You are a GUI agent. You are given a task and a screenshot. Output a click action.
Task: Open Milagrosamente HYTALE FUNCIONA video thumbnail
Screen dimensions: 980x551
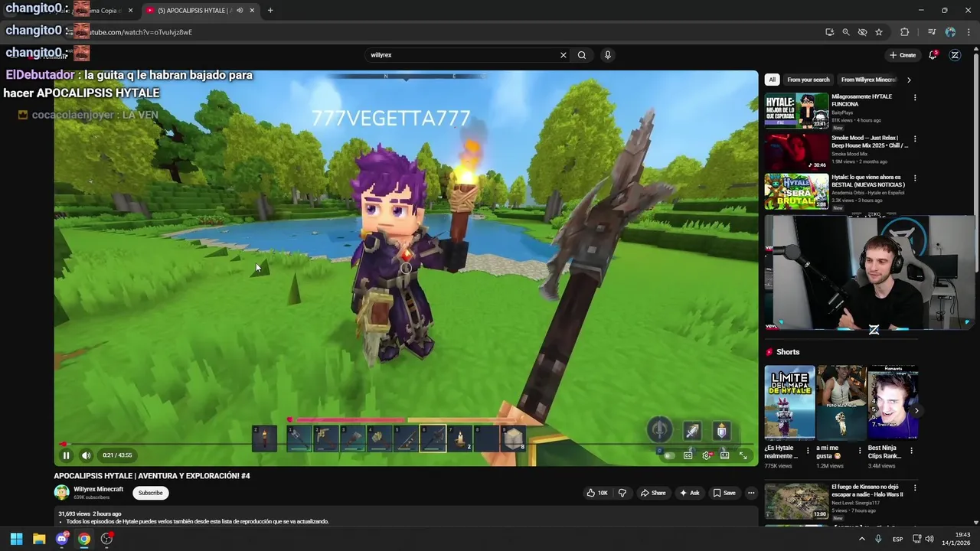(796, 111)
